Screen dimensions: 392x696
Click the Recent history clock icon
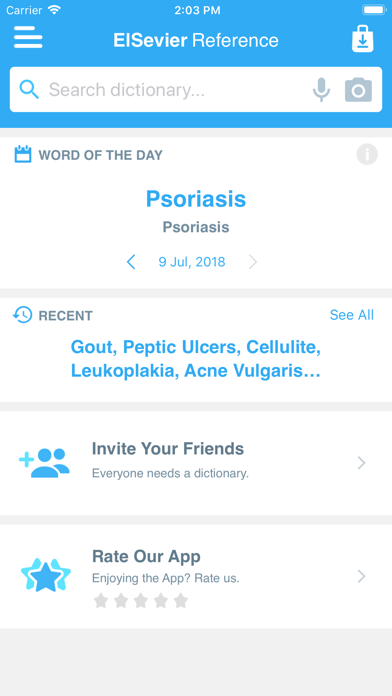pos(23,315)
